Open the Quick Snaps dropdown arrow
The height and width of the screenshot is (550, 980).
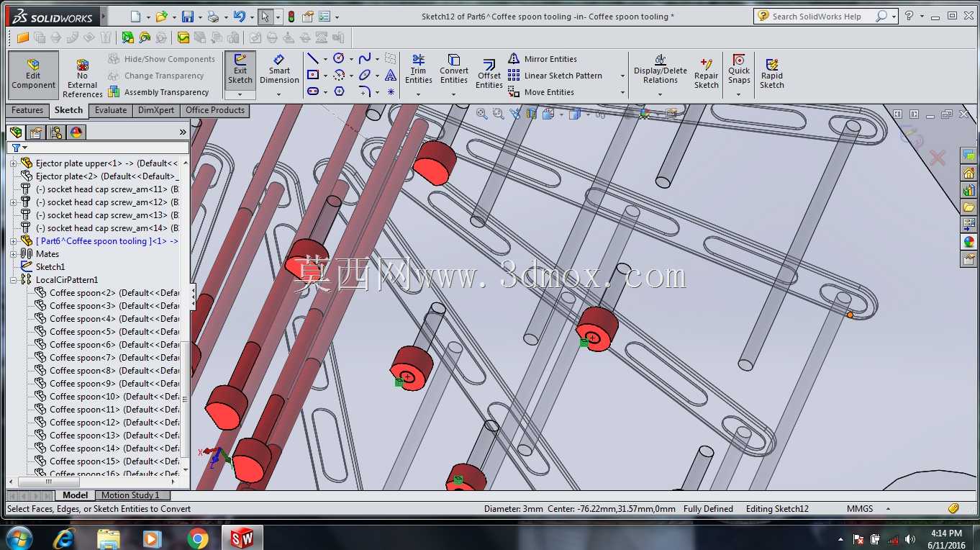click(739, 94)
